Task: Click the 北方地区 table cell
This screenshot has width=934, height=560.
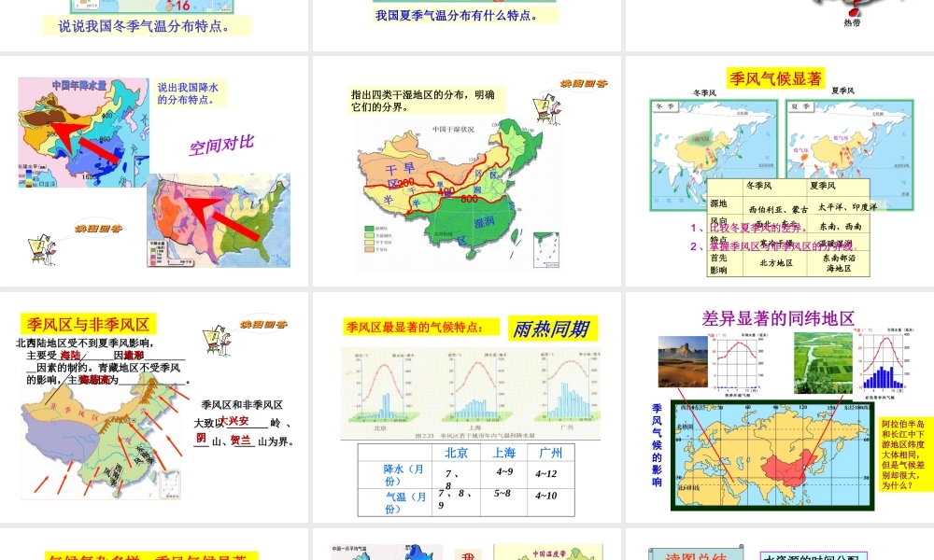Action: [776, 262]
